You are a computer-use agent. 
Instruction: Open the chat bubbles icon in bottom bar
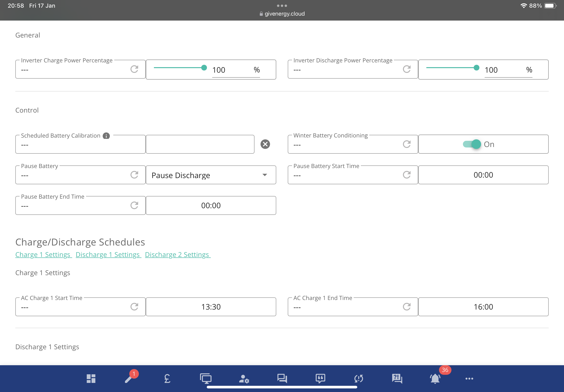(x=282, y=378)
